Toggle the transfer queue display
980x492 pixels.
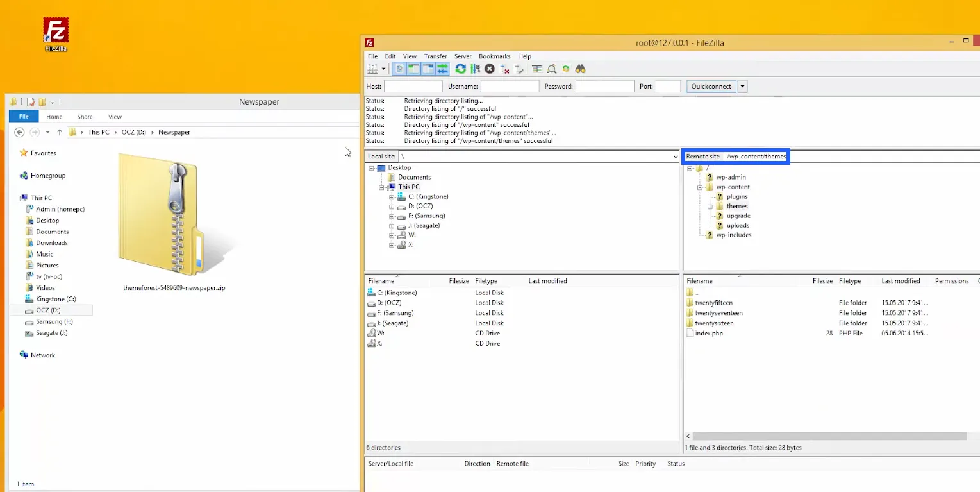point(442,69)
